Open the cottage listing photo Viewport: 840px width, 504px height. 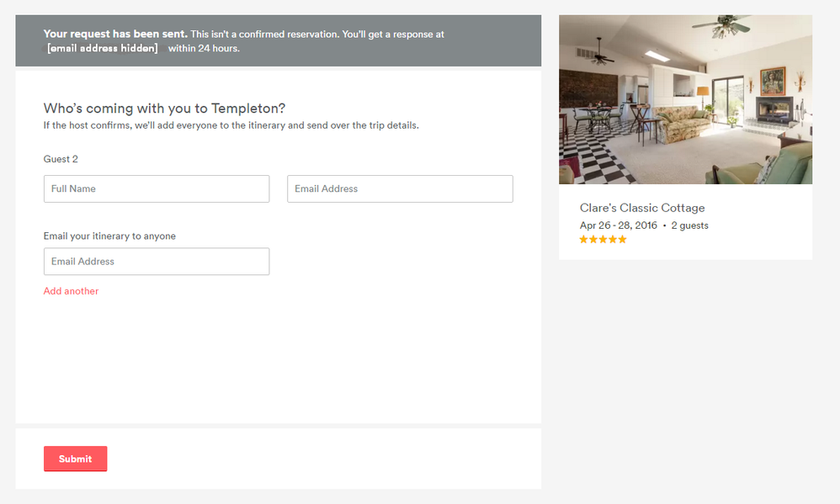click(685, 99)
